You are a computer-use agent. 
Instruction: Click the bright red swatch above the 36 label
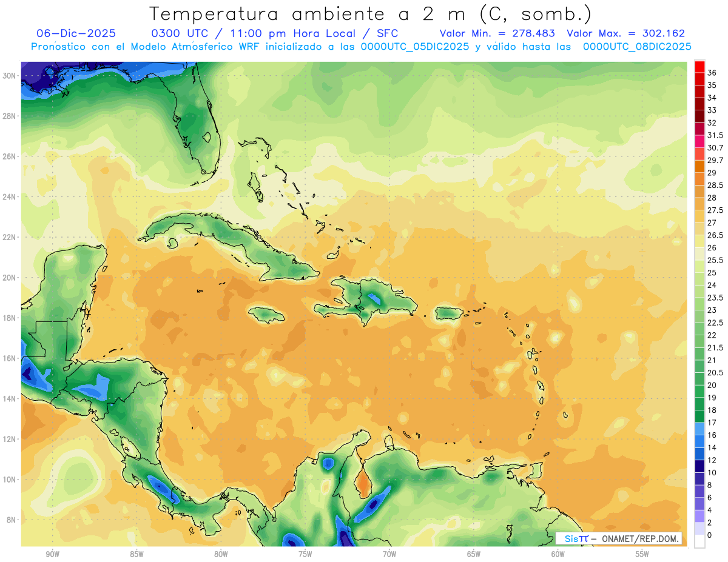tap(699, 67)
